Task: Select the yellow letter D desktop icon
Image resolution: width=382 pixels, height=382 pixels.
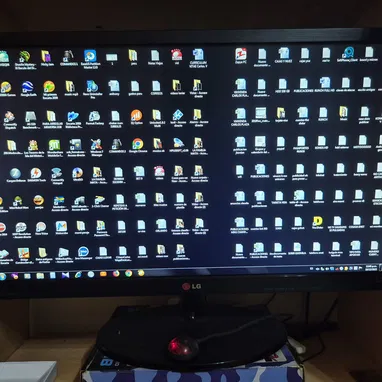Action: (x=317, y=222)
